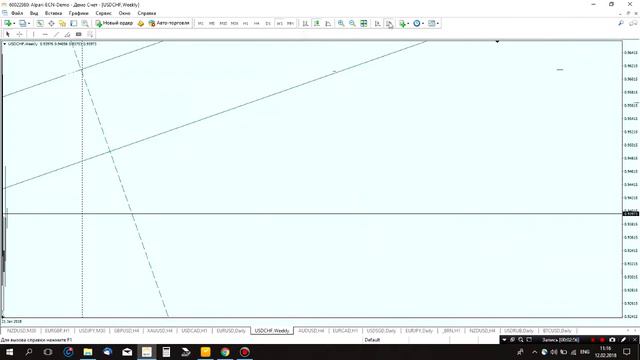Switch chart to MN timeframe
Viewport: 640px width, 360px height.
tap(290, 24)
